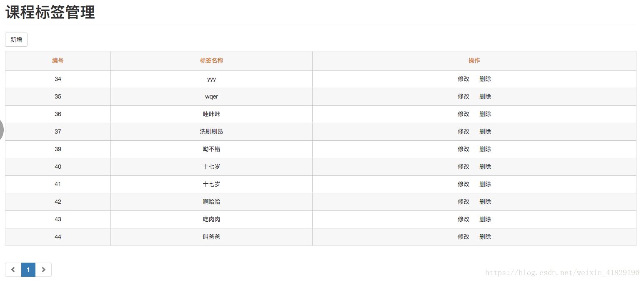Go to previous page with left chevron
This screenshot has height=281, width=644.
(13, 270)
